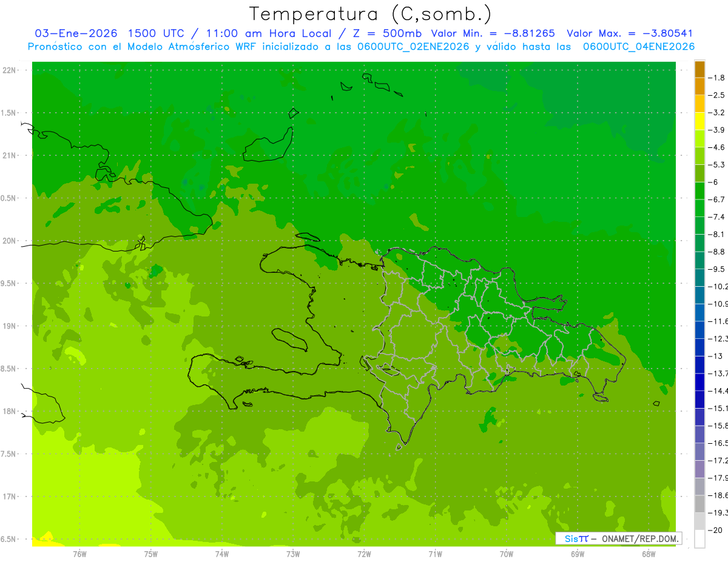Click the '-3.2' colorbar value
728x562 pixels.
pos(717,113)
